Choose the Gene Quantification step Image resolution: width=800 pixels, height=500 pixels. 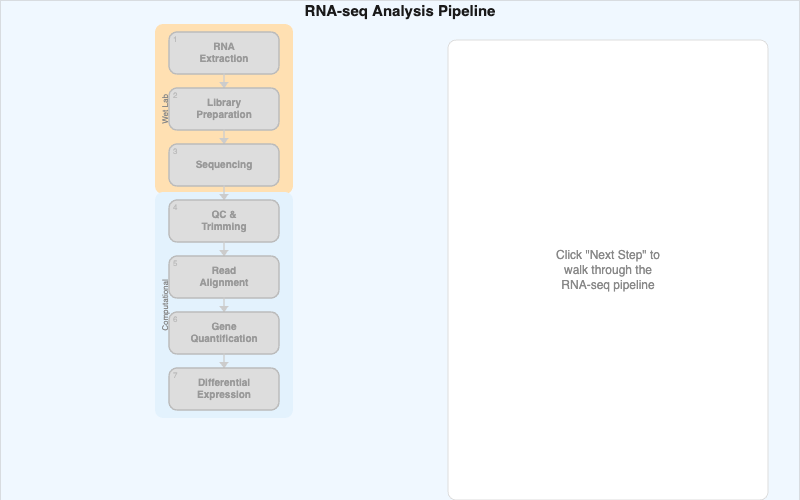click(x=224, y=333)
